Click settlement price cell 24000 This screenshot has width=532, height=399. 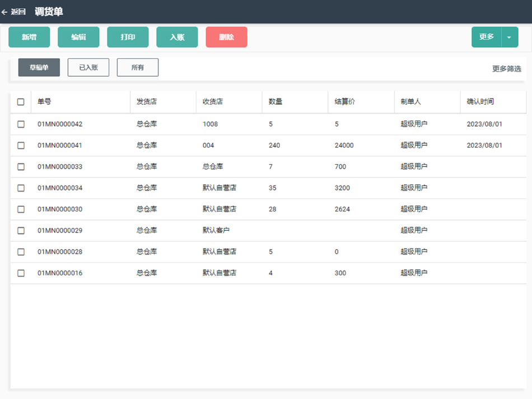[344, 145]
